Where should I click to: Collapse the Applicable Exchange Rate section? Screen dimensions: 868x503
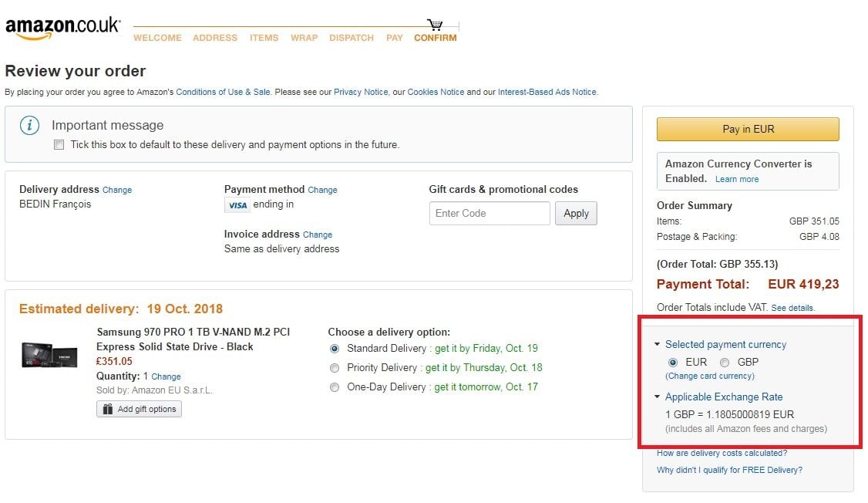[x=657, y=397]
